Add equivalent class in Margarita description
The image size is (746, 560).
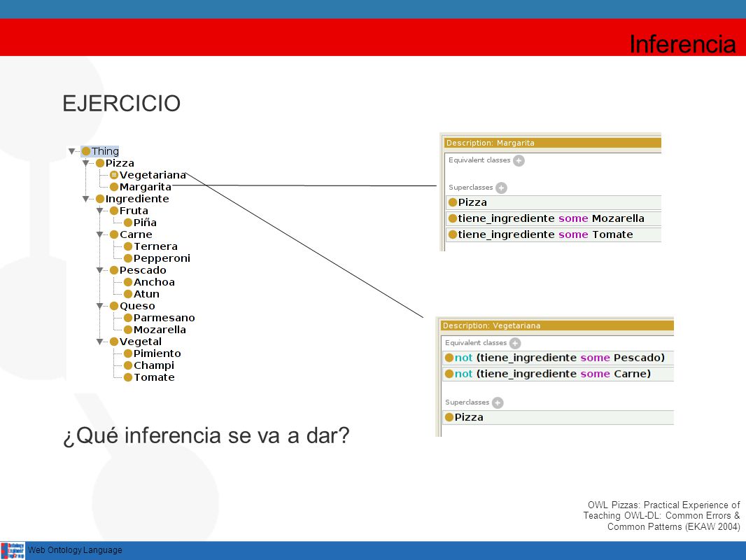pyautogui.click(x=519, y=161)
